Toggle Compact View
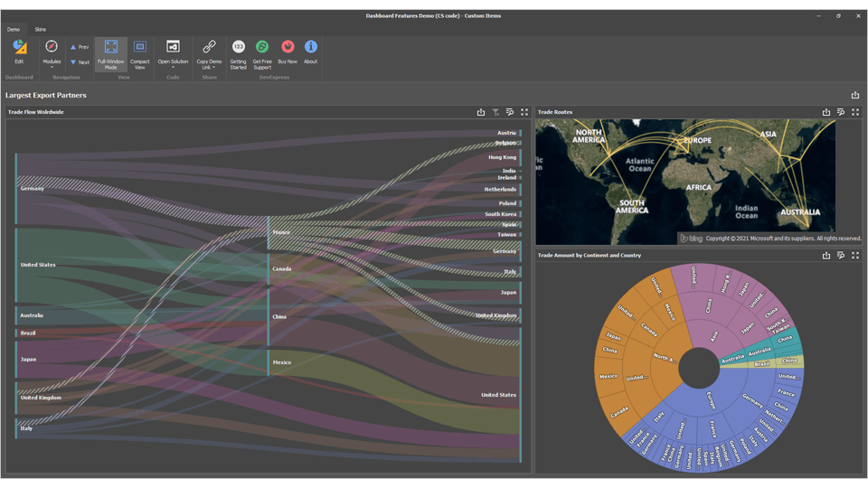Screen dimensions: 868x488 (140, 52)
